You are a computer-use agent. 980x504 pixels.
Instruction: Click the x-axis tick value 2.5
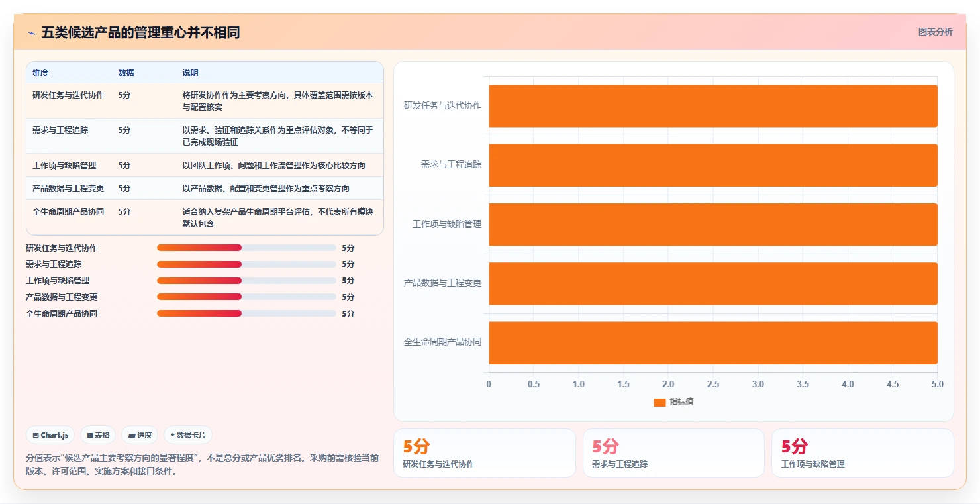[x=713, y=384]
